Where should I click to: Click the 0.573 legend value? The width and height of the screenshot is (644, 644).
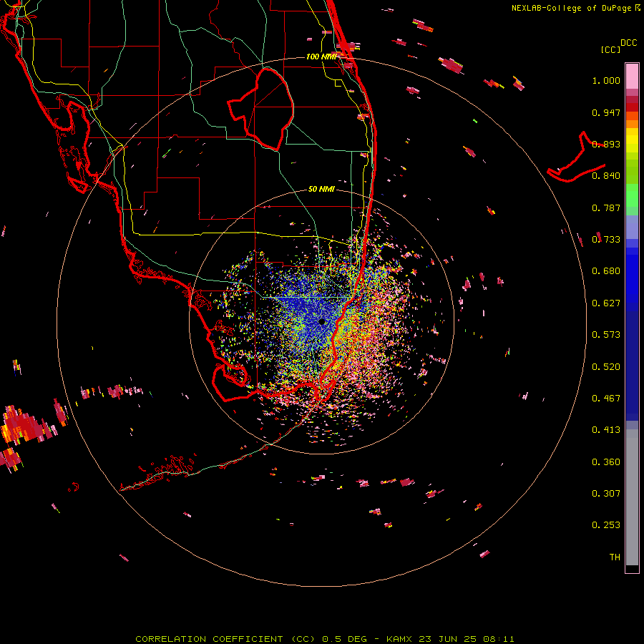606,335
